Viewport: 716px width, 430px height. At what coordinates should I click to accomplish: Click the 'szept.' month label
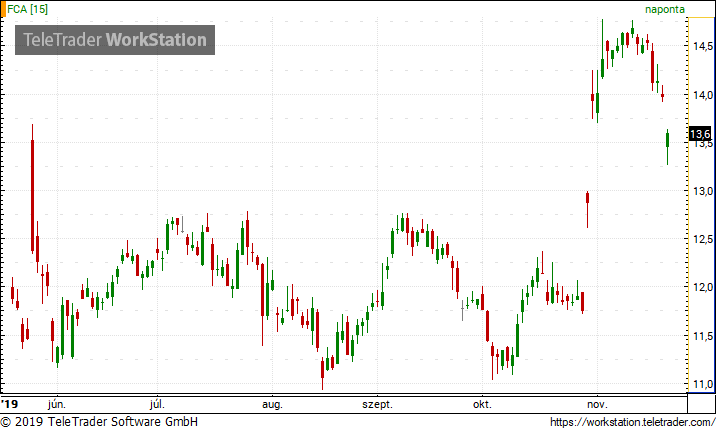(x=377, y=405)
